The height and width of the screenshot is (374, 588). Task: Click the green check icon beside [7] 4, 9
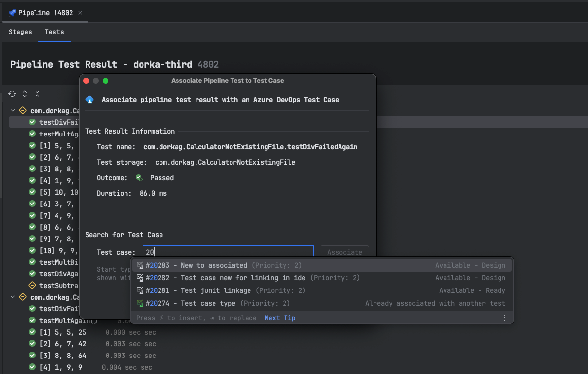pyautogui.click(x=32, y=216)
